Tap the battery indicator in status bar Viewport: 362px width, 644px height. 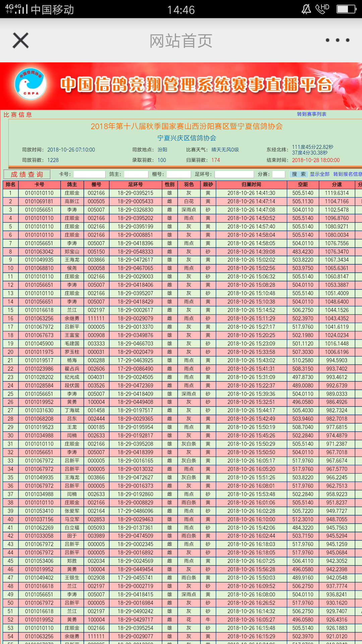point(346,9)
